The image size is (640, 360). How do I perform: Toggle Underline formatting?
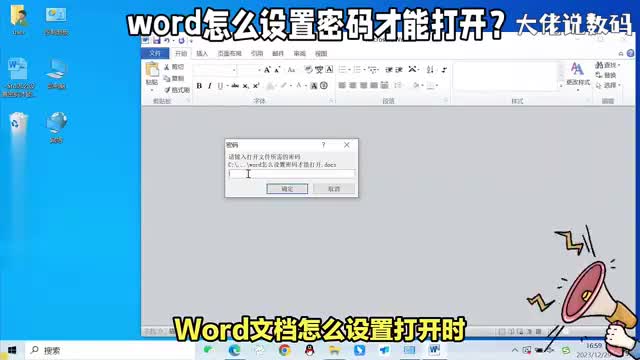pyautogui.click(x=220, y=86)
